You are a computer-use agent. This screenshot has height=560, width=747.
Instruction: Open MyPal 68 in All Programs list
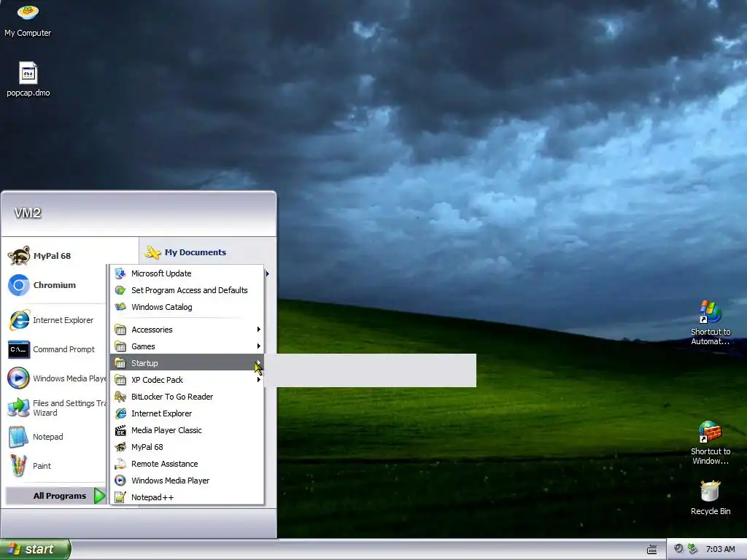click(x=187, y=447)
